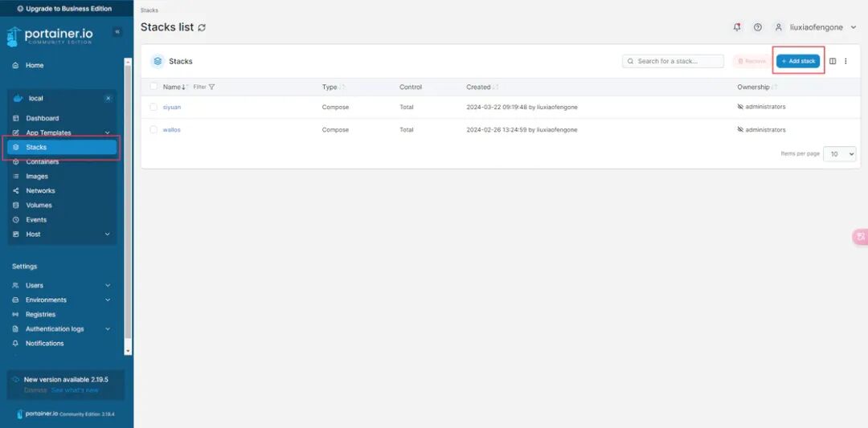Click the Volumes database icon

[x=15, y=205]
